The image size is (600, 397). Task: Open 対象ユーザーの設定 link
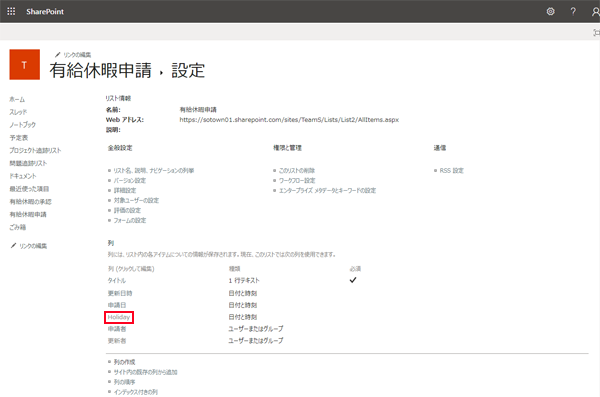pos(136,200)
